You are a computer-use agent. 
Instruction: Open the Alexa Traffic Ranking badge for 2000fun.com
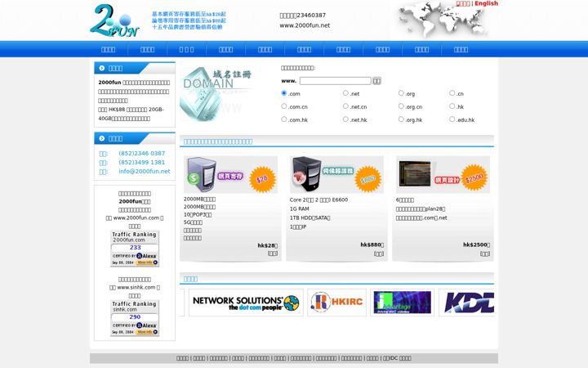pyautogui.click(x=135, y=249)
